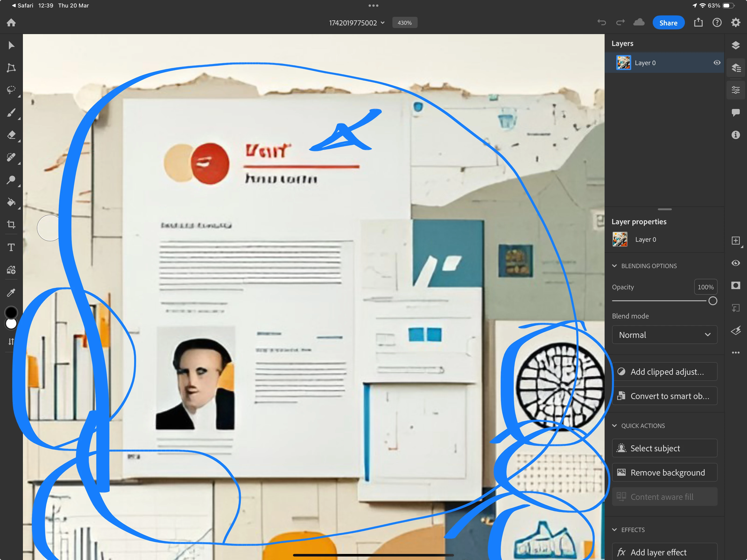Select the Eraser tool
The height and width of the screenshot is (560, 747).
pos(11,135)
